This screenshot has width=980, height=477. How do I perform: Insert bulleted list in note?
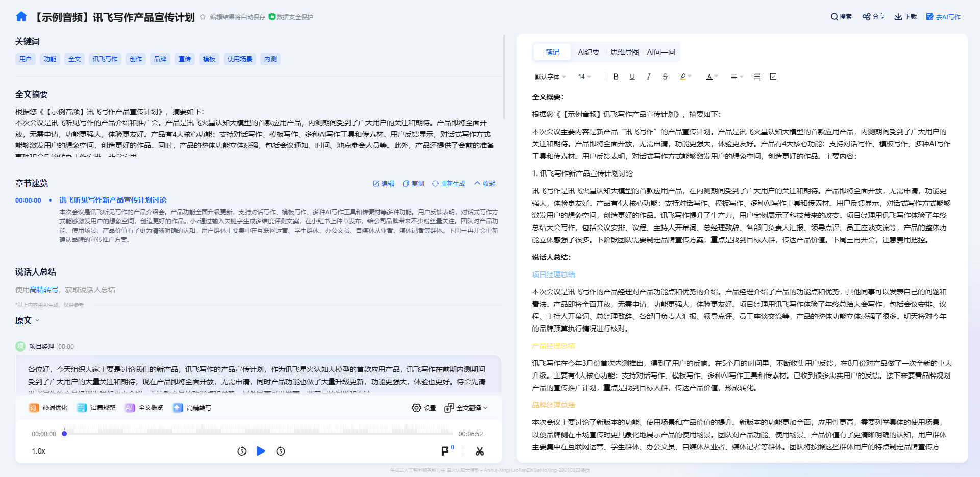pos(757,77)
